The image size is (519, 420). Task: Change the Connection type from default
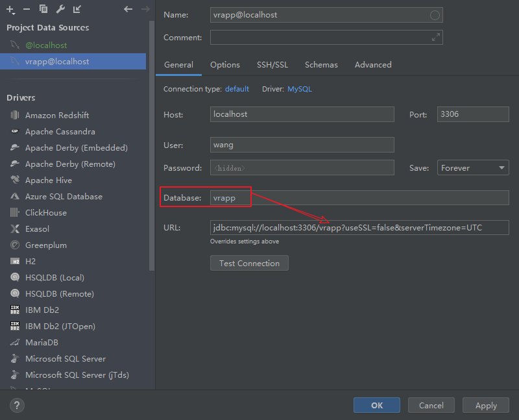coord(237,88)
